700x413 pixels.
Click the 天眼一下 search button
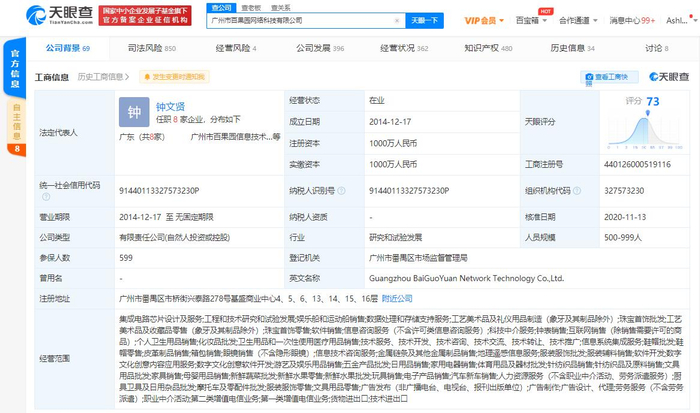click(424, 21)
